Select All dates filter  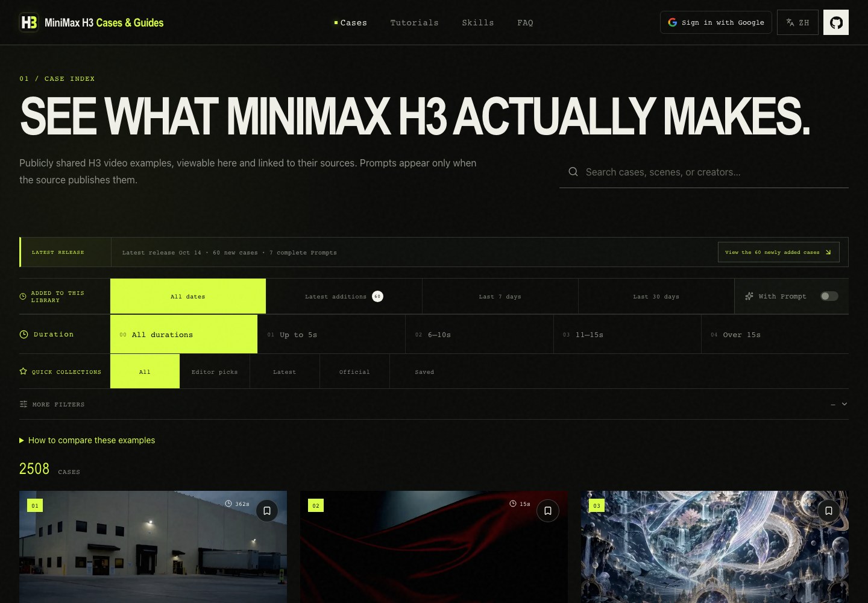[188, 296]
